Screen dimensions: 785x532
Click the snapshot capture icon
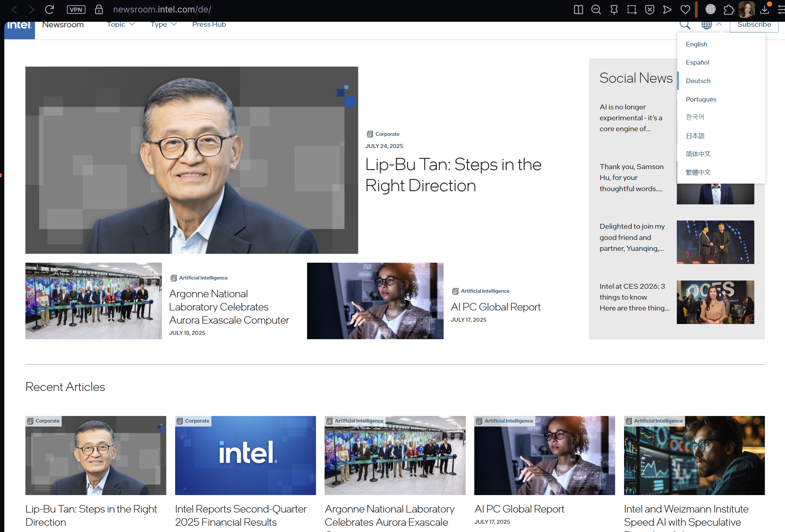pos(631,10)
